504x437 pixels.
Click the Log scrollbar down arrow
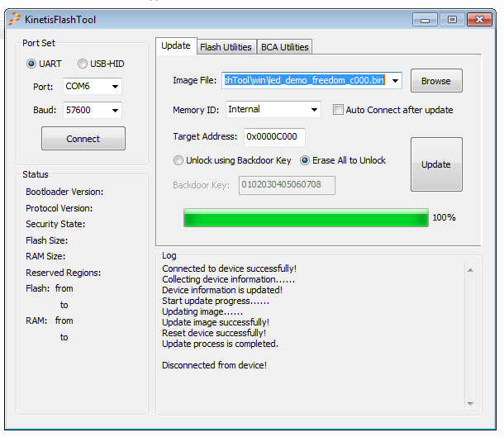coord(470,404)
